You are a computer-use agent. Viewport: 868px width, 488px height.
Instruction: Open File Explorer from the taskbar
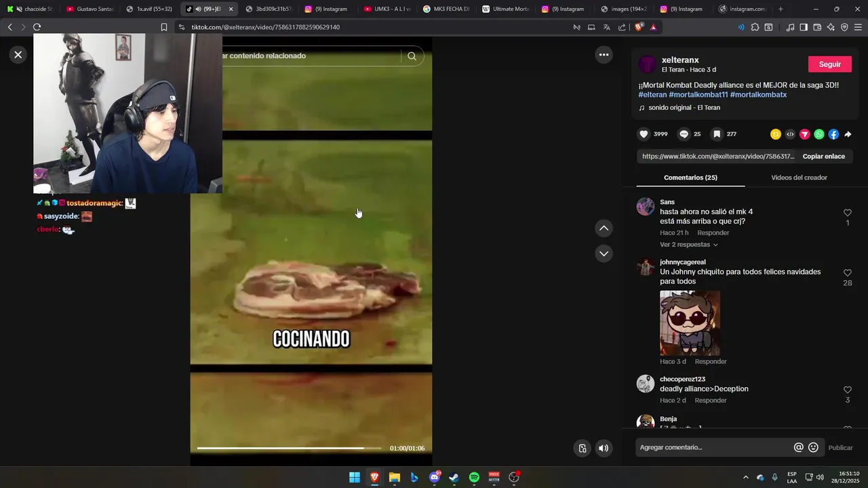(x=394, y=478)
